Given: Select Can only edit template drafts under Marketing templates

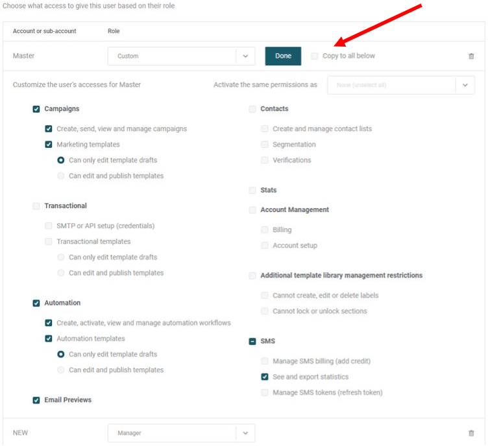Looking at the screenshot, I should pyautogui.click(x=61, y=160).
